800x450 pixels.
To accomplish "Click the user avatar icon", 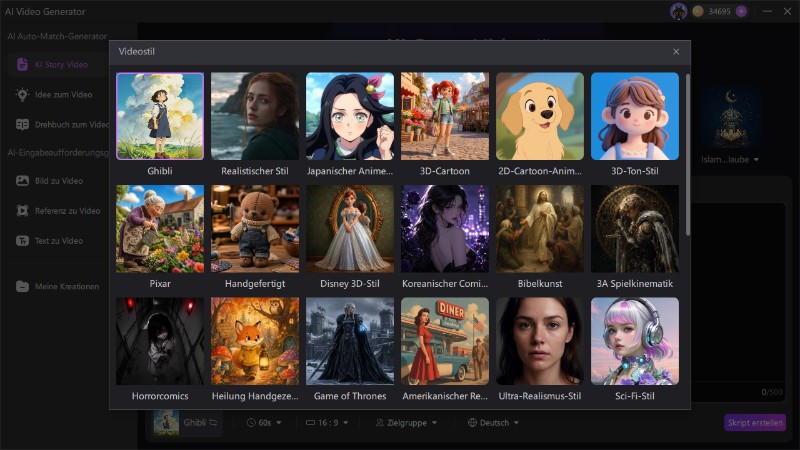I will click(x=679, y=11).
